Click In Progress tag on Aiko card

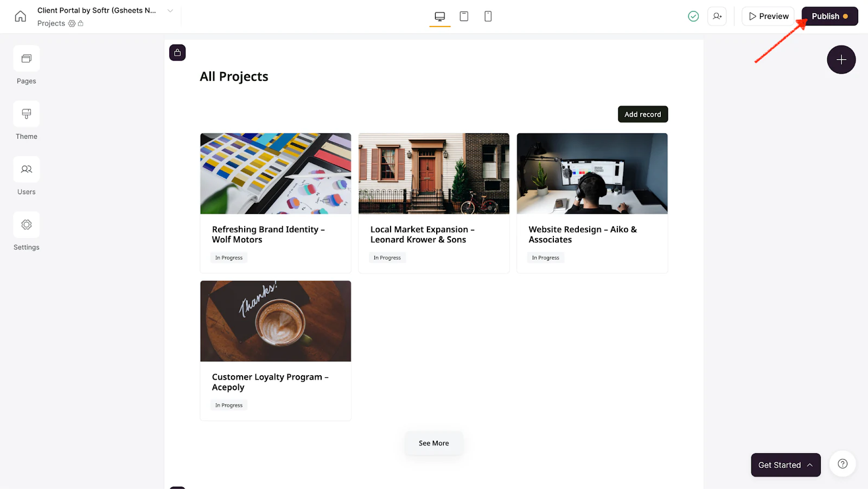tap(546, 258)
